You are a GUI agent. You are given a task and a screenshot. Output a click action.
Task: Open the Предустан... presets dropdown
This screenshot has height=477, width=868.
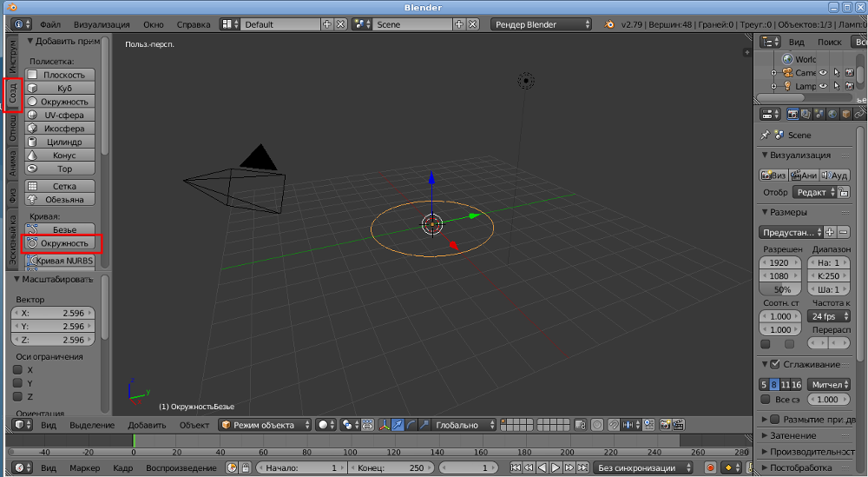(x=791, y=232)
